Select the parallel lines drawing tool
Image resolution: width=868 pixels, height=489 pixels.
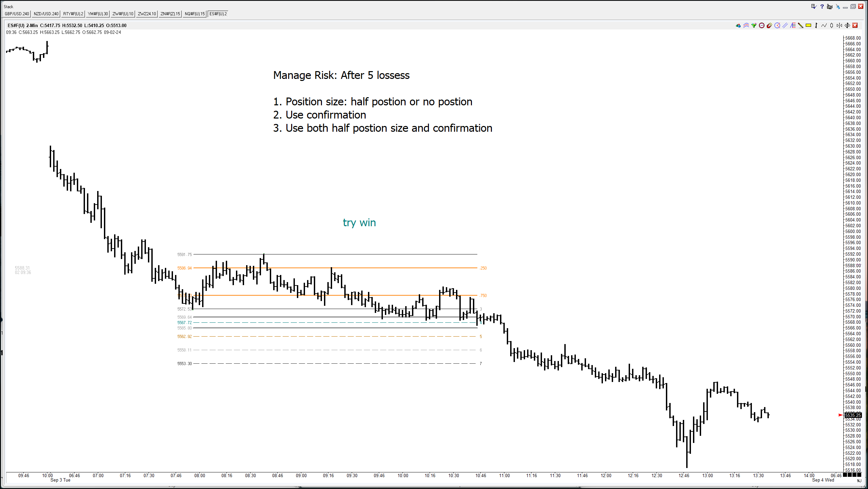click(785, 25)
